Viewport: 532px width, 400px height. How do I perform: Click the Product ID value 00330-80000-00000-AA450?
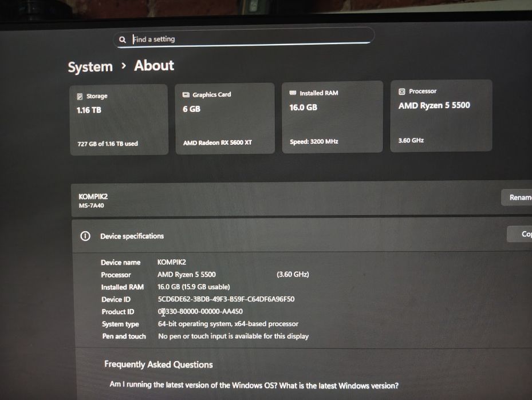coord(200,311)
